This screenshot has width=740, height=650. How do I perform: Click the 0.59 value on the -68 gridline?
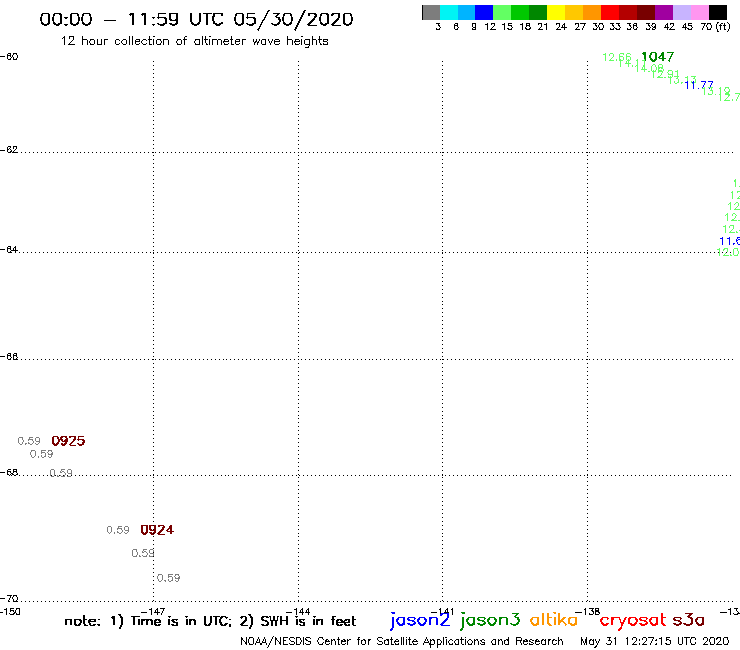tap(61, 473)
